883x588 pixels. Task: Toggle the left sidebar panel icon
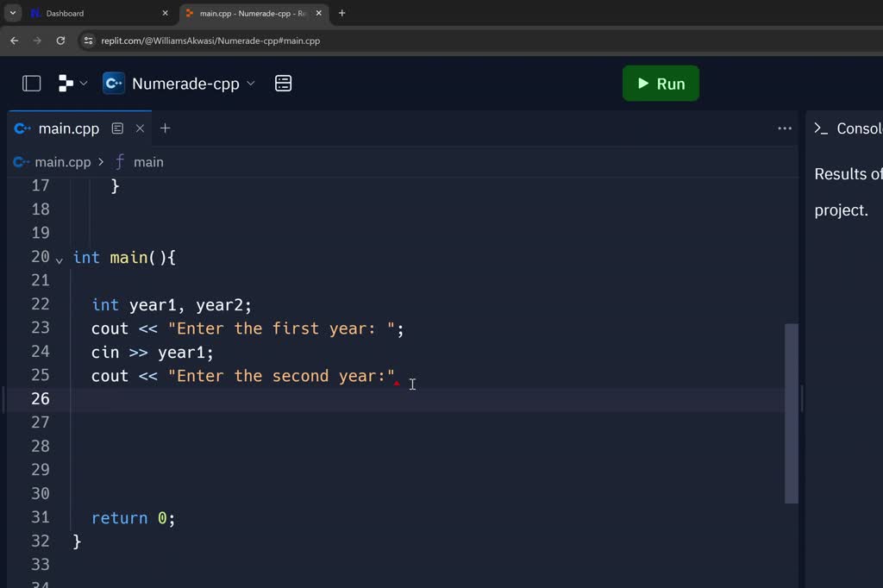click(32, 84)
